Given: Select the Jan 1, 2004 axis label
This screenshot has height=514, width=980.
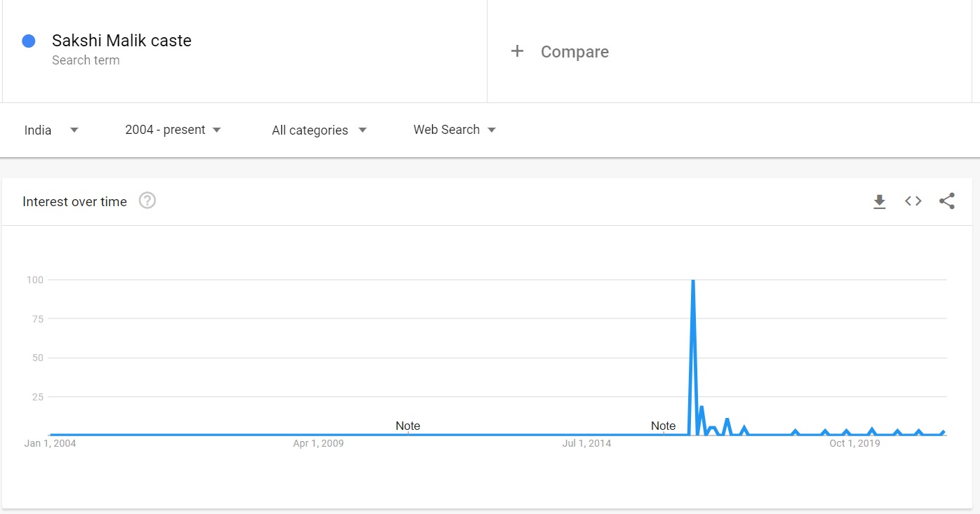Looking at the screenshot, I should point(50,443).
